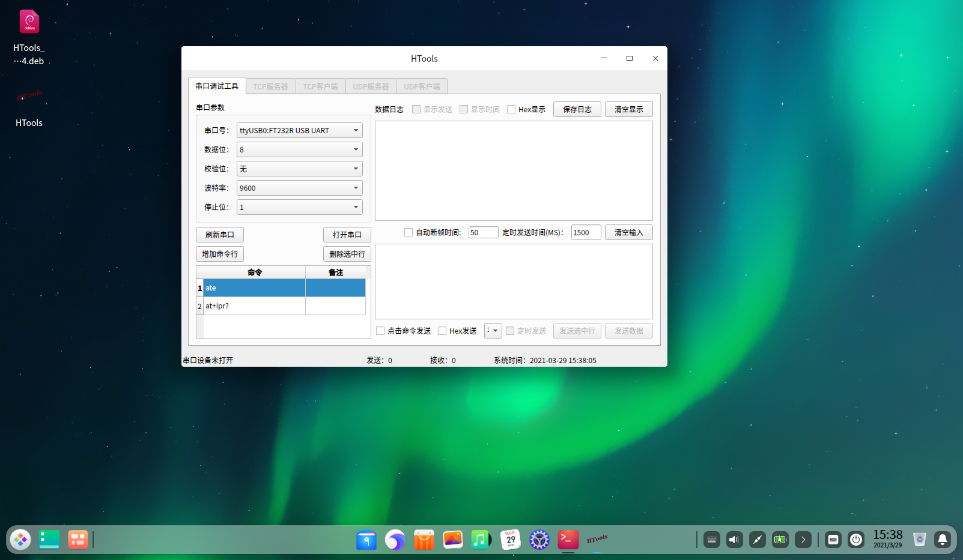Switch to the UDP客户端 tab
Screen dimensions: 963x560
(422, 86)
